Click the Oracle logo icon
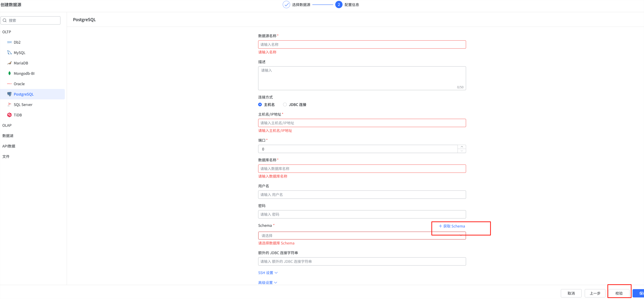 coord(9,84)
